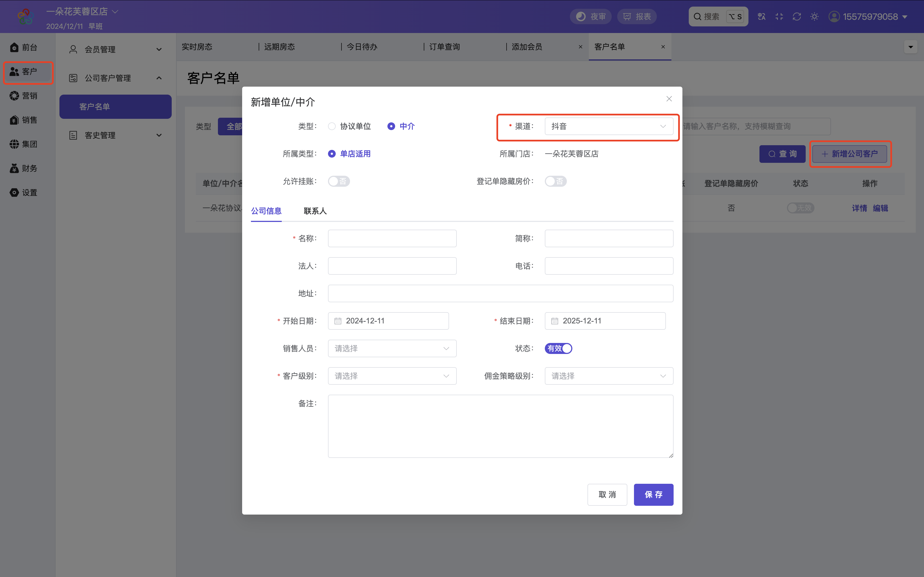Screen dimensions: 924x577
Task: Click the 新增公司客户 button
Action: pos(849,154)
